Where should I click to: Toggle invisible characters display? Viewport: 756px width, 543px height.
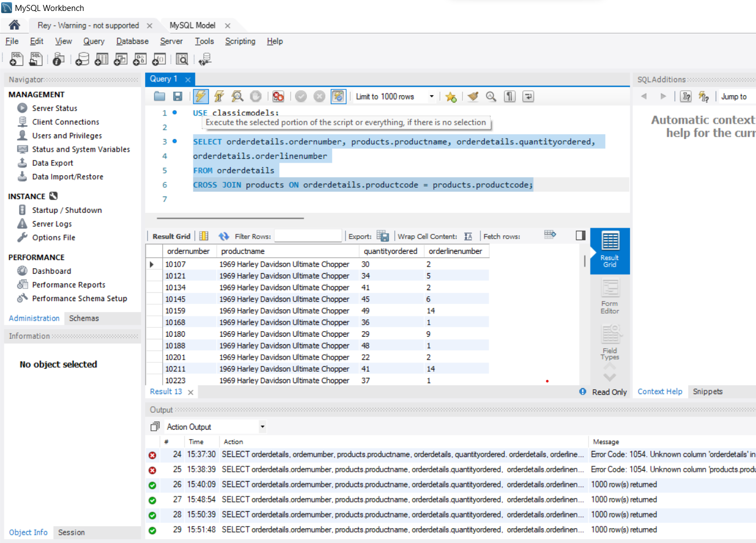tap(510, 96)
